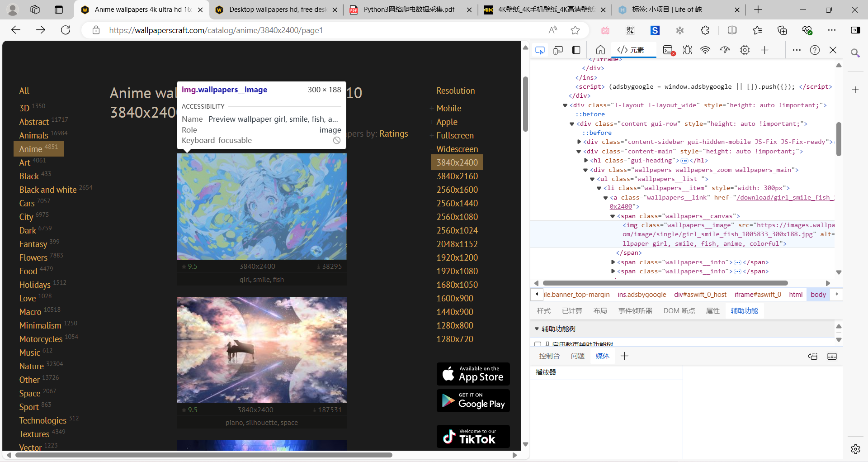Open the piano silhouette space wallpaper thumbnail
This screenshot has width=868, height=462.
point(262,350)
